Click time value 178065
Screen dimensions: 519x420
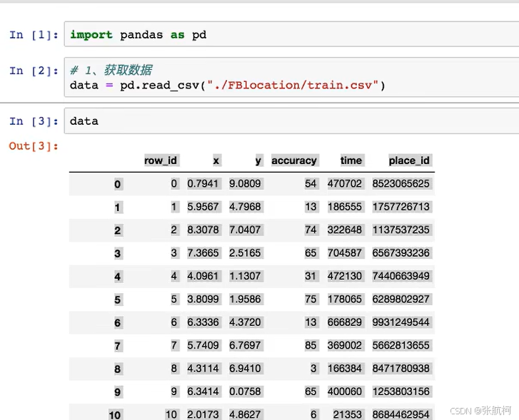tap(346, 299)
